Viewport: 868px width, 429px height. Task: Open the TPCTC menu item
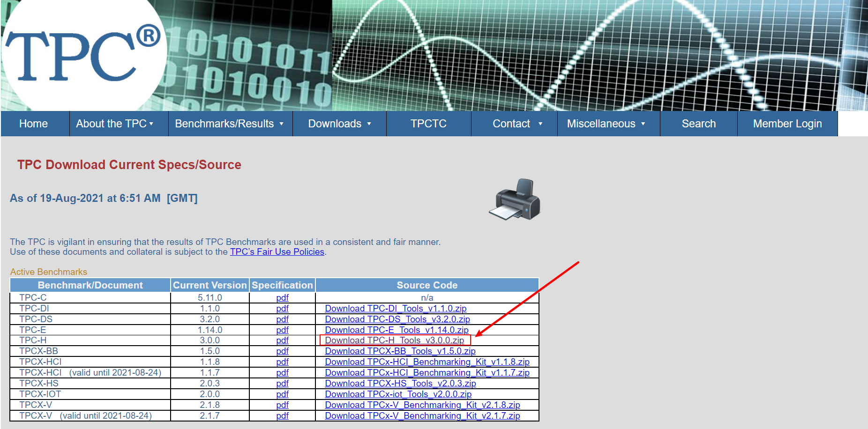coord(428,124)
